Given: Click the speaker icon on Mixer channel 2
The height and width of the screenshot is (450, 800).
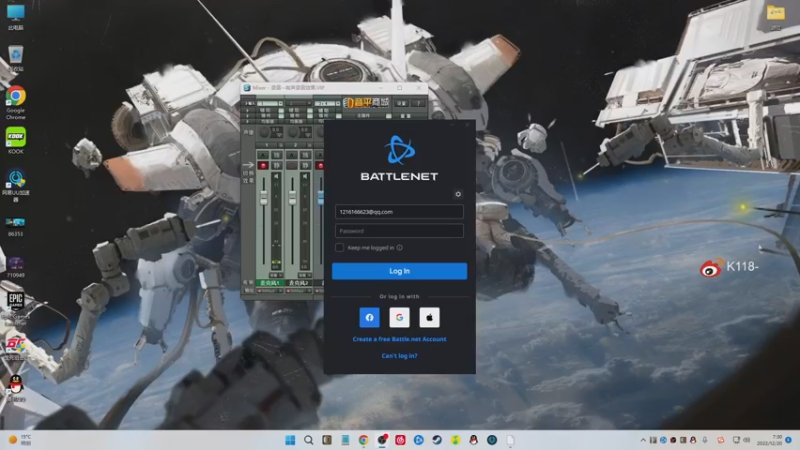Looking at the screenshot, I should [x=305, y=176].
